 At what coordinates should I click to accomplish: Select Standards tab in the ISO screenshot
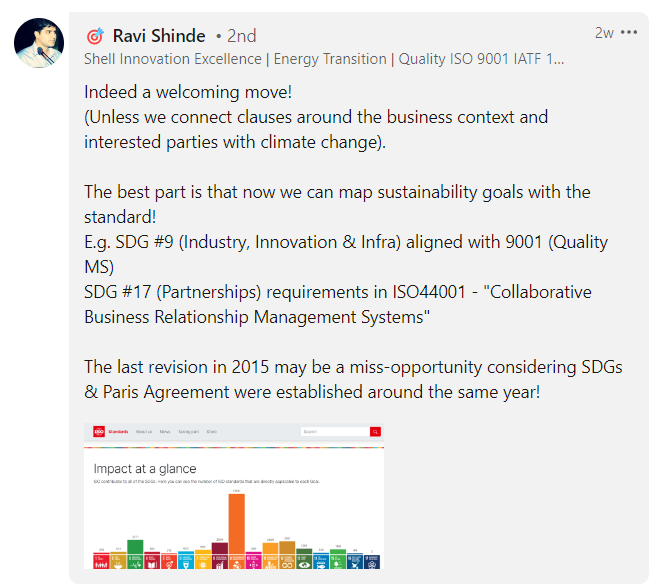[120, 432]
